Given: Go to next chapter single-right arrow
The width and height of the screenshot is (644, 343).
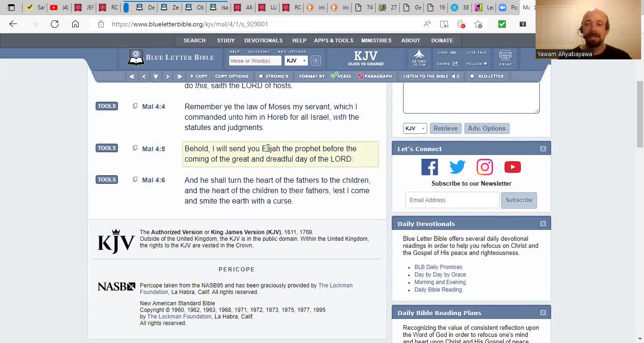Looking at the screenshot, I should 167,76.
